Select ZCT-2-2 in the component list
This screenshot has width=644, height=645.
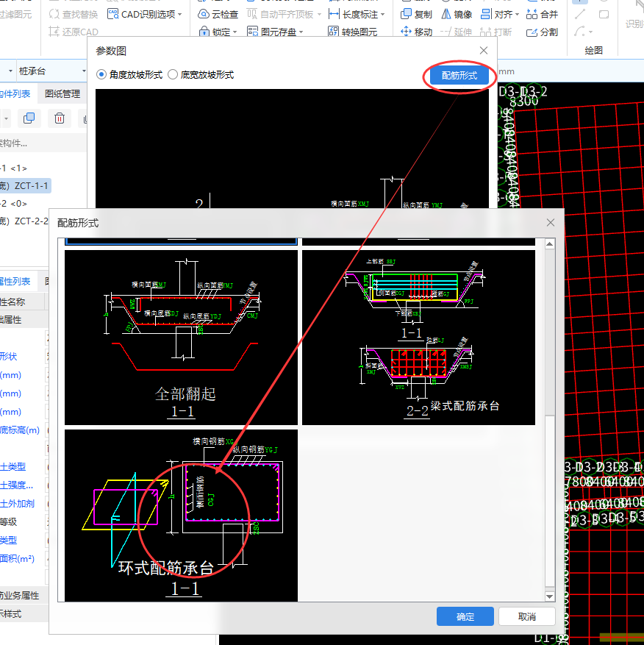click(x=25, y=221)
